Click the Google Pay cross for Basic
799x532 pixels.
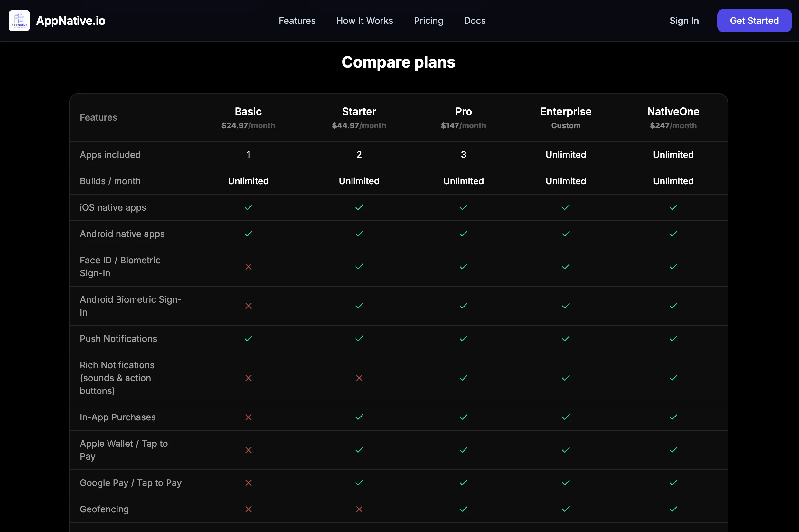[248, 483]
